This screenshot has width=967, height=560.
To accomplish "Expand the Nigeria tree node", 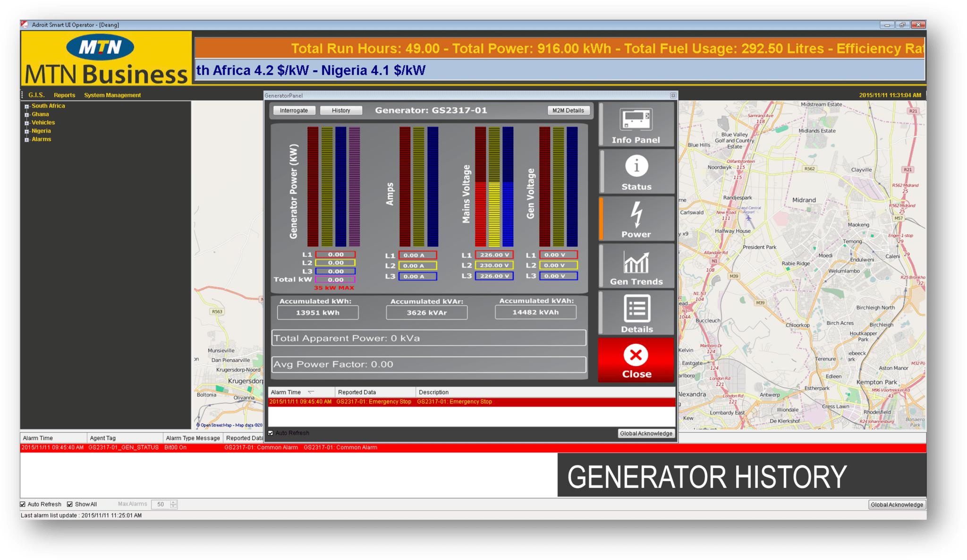I will (x=27, y=131).
